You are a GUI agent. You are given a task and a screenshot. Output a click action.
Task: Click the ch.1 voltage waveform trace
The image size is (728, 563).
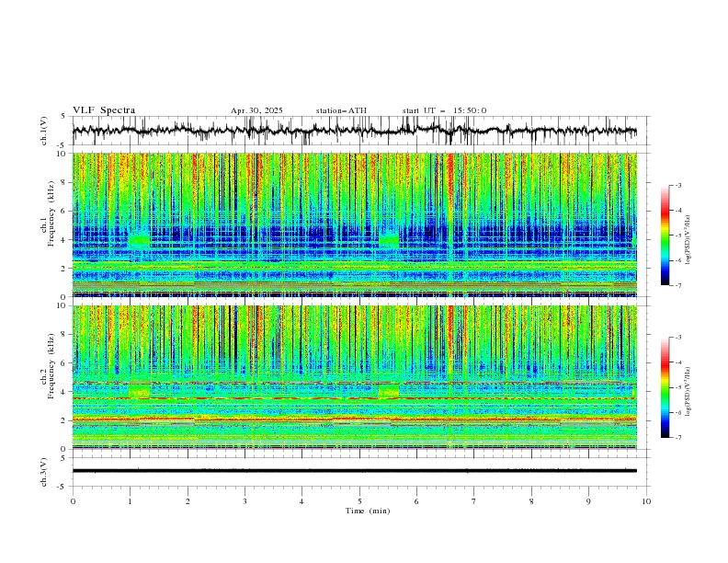tap(354, 131)
